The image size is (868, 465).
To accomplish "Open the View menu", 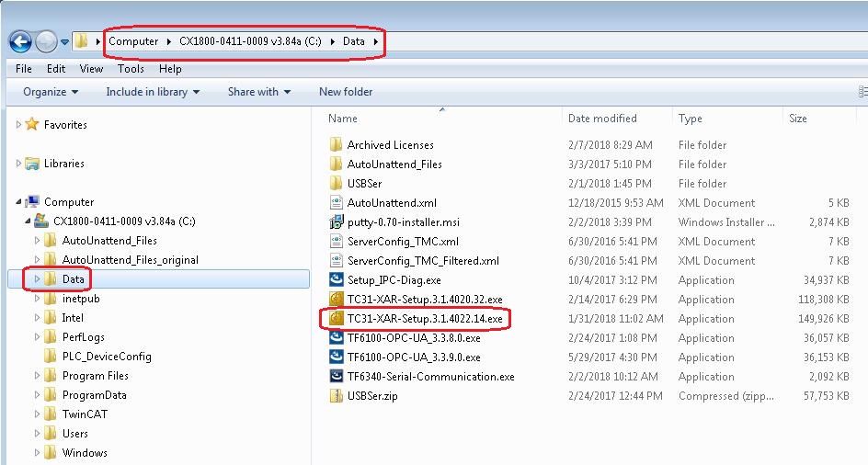I will (91, 69).
